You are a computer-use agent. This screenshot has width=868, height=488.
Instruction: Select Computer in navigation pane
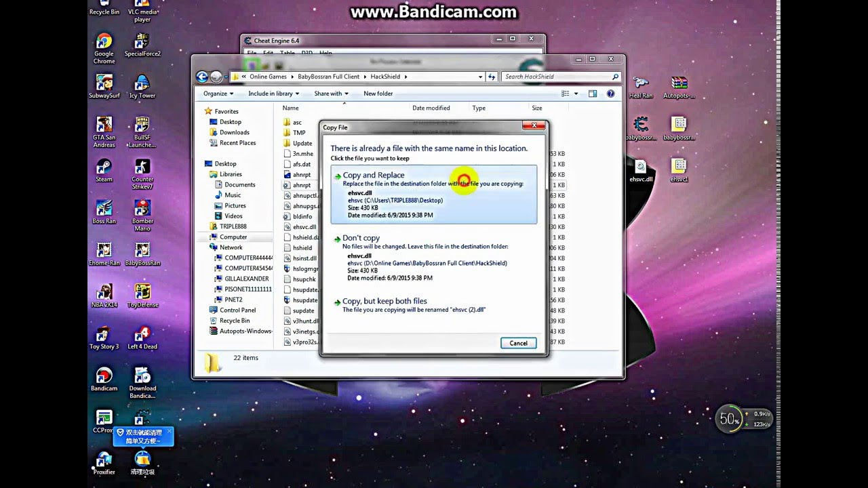(x=233, y=237)
